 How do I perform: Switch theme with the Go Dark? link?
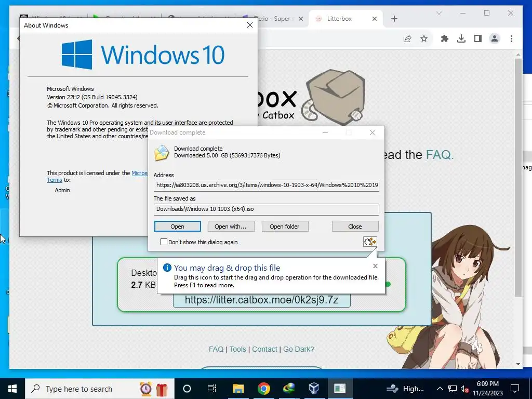click(299, 349)
